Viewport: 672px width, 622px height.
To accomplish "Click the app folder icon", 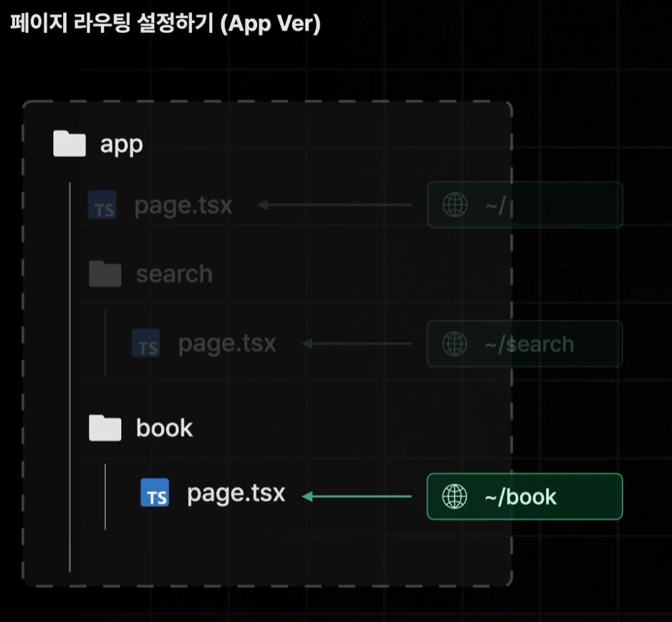I will [x=69, y=143].
